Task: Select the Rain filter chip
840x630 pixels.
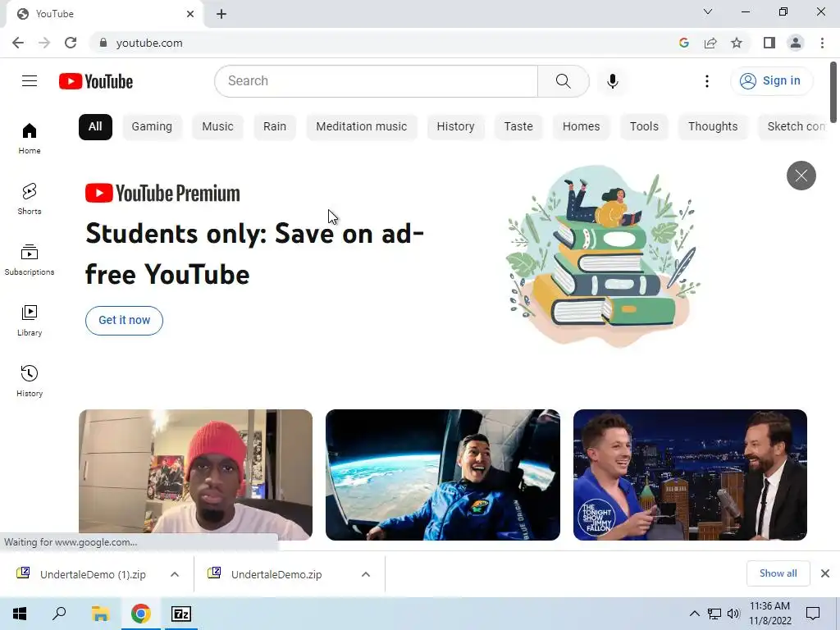Action: [x=275, y=127]
